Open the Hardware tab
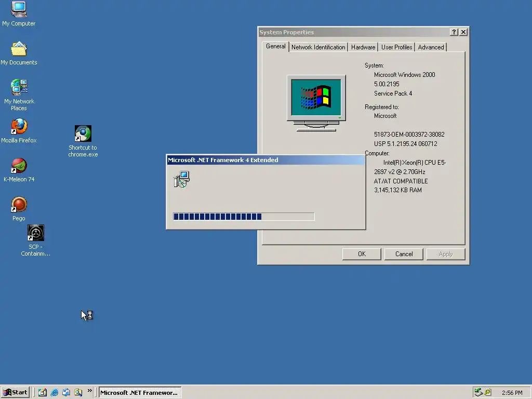The height and width of the screenshot is (399, 532). click(x=363, y=47)
